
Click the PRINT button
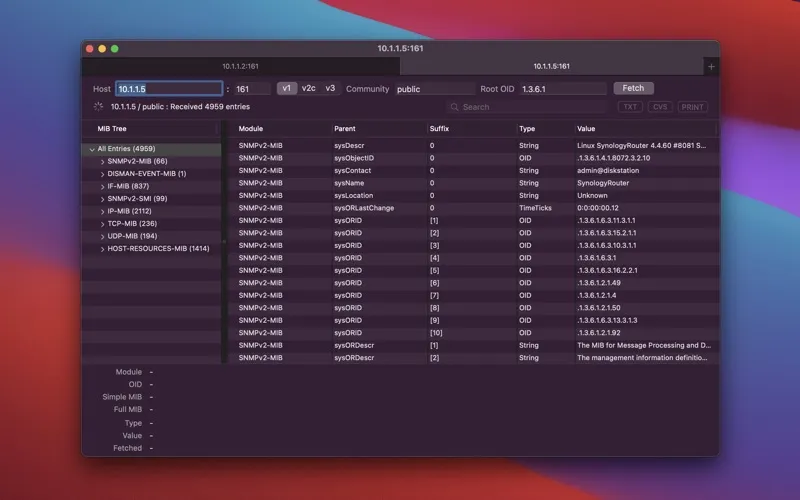[x=692, y=107]
